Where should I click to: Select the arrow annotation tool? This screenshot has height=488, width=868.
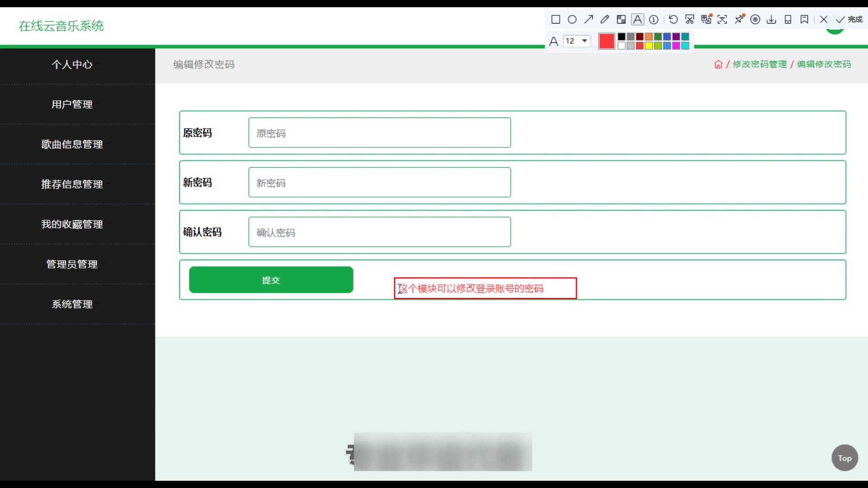point(588,19)
